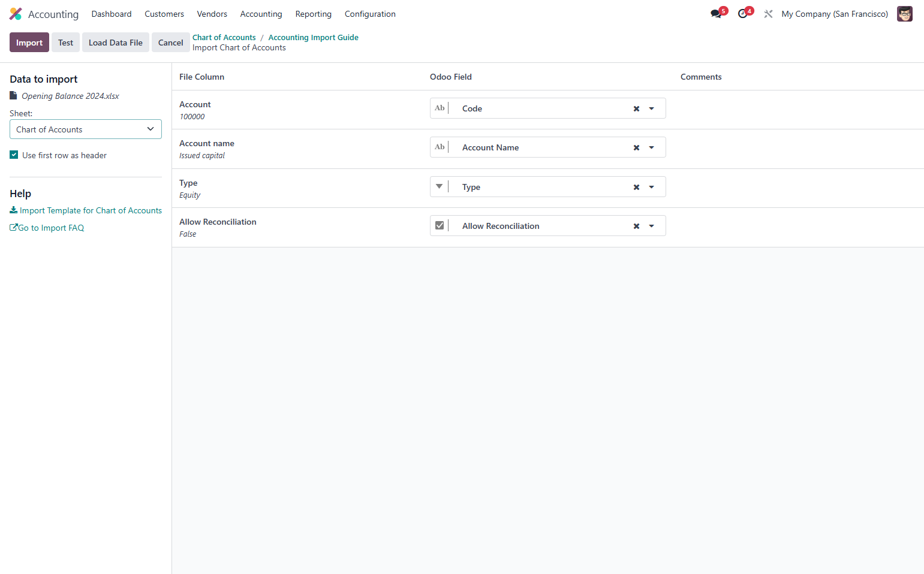Click the Load Data File button
924x574 pixels.
point(116,43)
